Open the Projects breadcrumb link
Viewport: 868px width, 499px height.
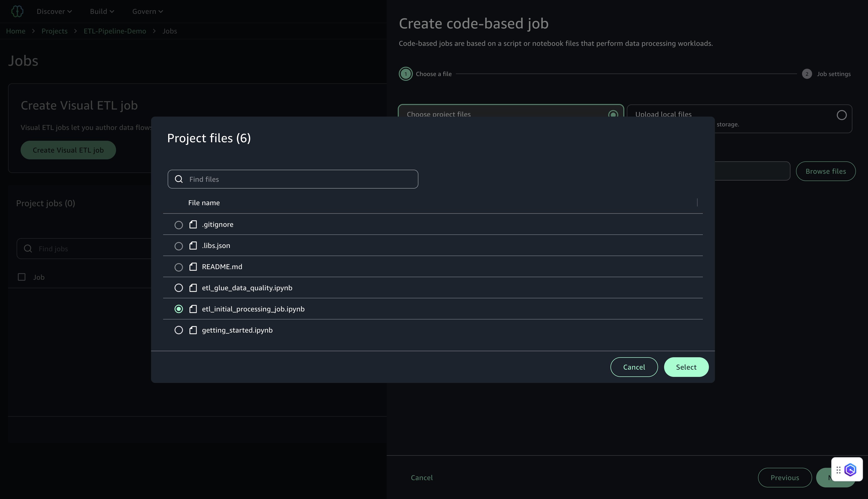tap(54, 31)
